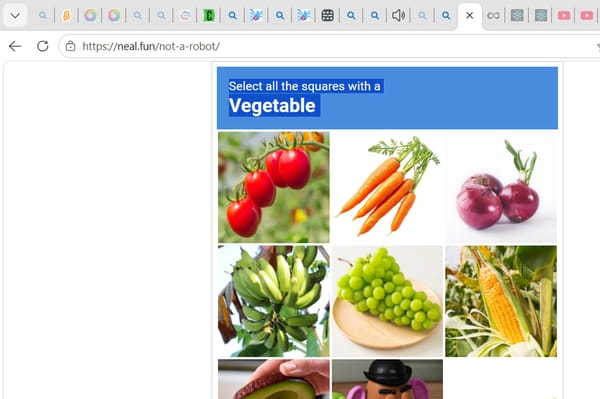Focus the neal.fun address bar
600x399 pixels.
click(x=329, y=46)
